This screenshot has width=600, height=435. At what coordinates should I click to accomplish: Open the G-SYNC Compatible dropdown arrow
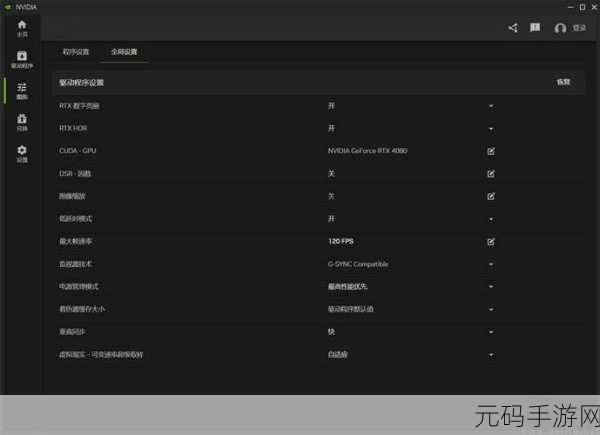point(491,264)
